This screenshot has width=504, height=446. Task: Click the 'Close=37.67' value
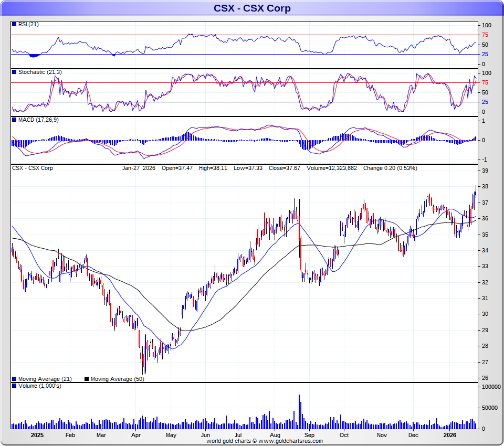click(x=285, y=168)
